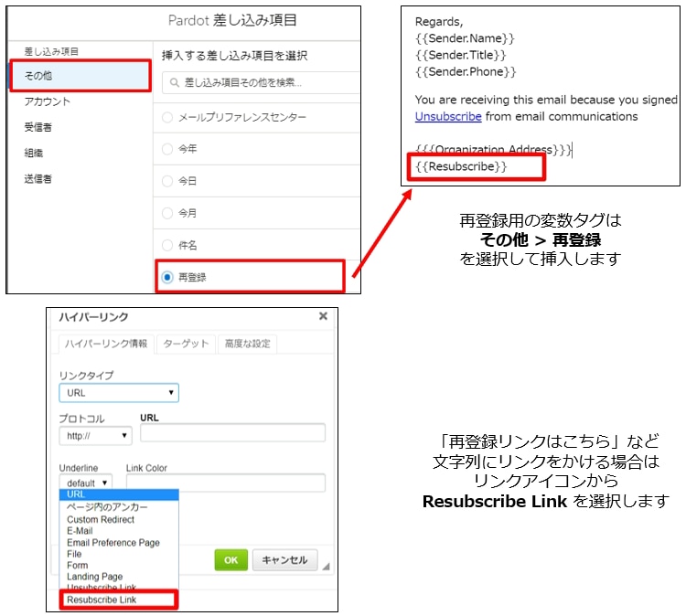Select アカウント category in sidebar
686x616 pixels.
click(x=48, y=101)
